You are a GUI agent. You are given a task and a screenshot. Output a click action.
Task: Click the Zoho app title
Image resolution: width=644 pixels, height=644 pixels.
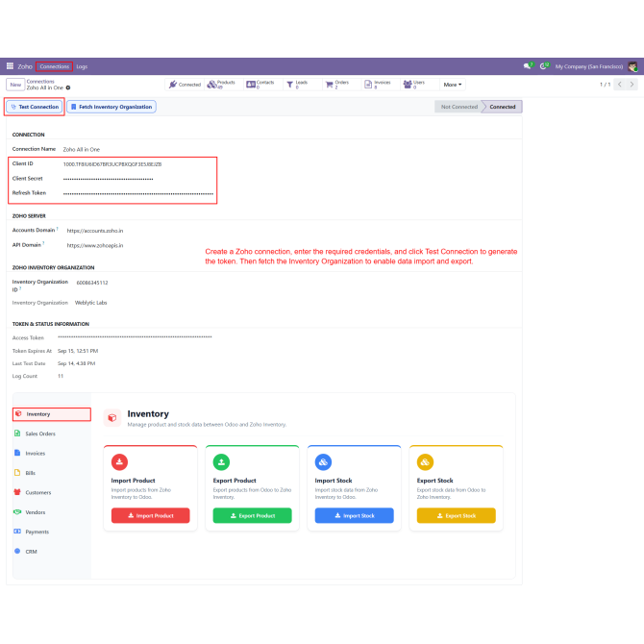point(25,66)
